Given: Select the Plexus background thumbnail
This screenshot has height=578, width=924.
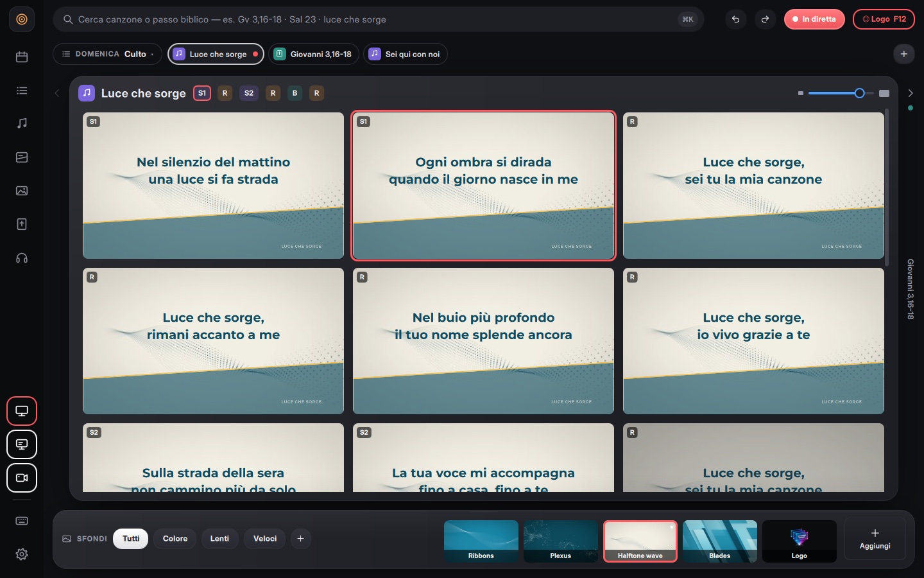Looking at the screenshot, I should [561, 541].
